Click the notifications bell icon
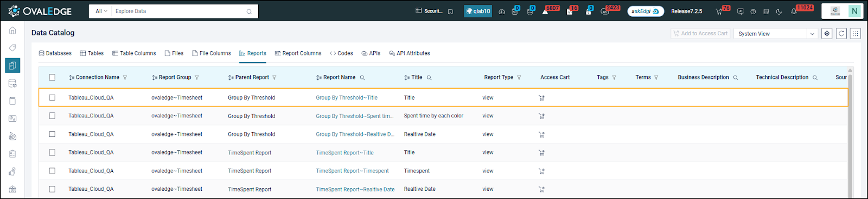Viewport: 868px width, 199px height. pos(794,11)
